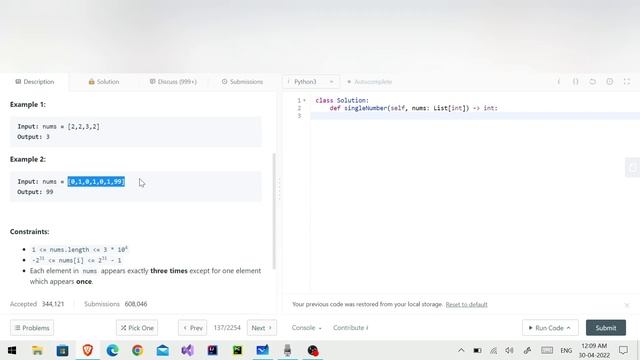
Task: Show hidden system tray icons chevron
Action: [x=461, y=350]
